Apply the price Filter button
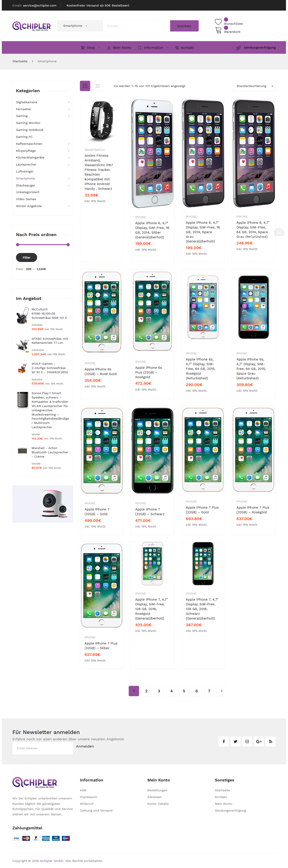Image resolution: width=288 pixels, height=868 pixels. tap(26, 257)
